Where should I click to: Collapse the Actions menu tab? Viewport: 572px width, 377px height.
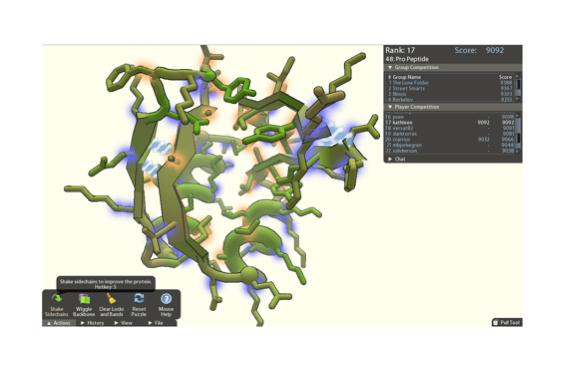coord(59,323)
